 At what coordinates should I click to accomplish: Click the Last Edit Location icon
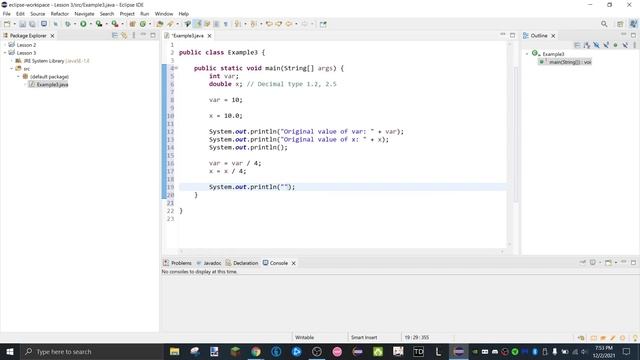pos(269,24)
